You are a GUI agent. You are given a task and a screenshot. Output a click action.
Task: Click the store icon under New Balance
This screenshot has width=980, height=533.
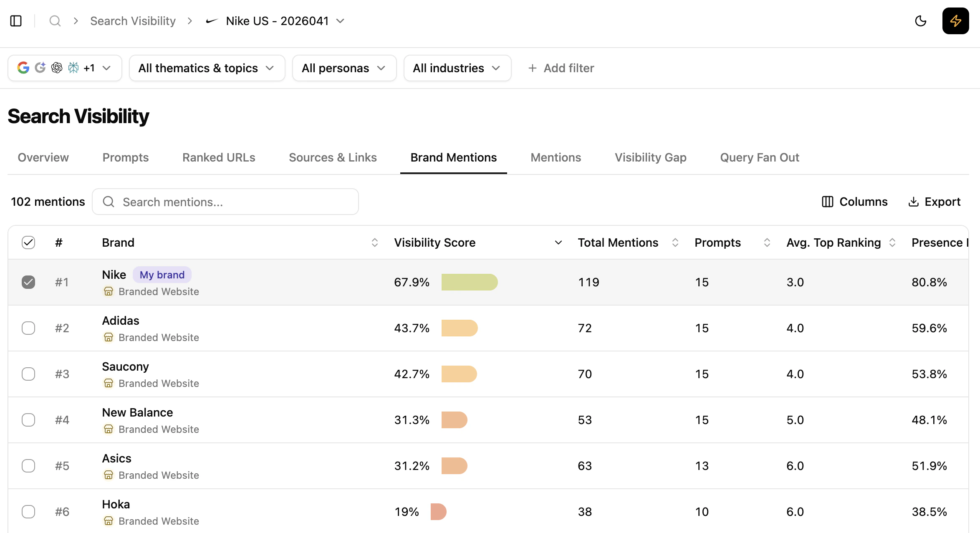(x=109, y=429)
